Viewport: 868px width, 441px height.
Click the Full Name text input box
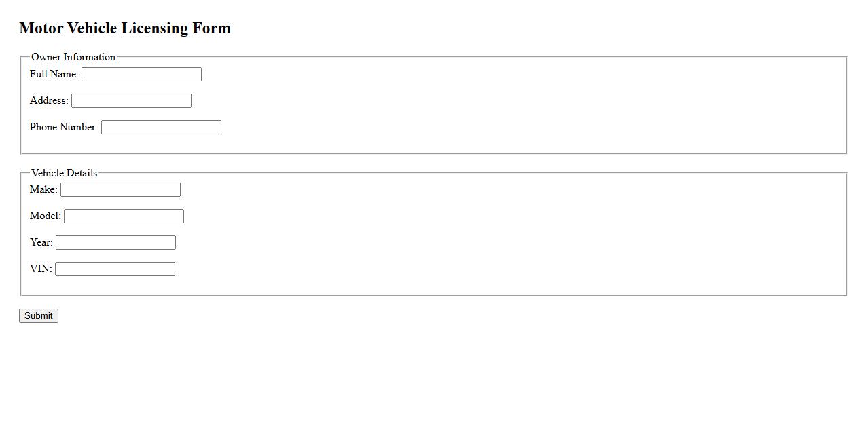tap(141, 74)
